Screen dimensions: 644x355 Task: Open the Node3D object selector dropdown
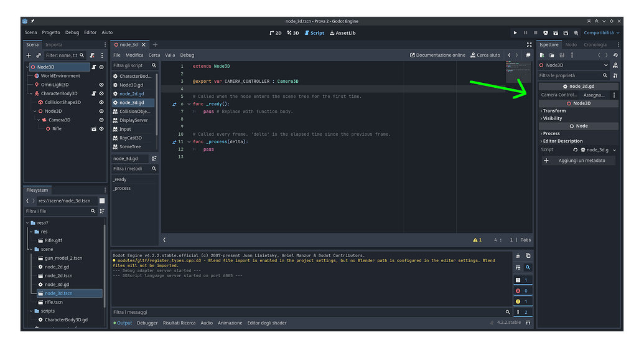pyautogui.click(x=574, y=65)
